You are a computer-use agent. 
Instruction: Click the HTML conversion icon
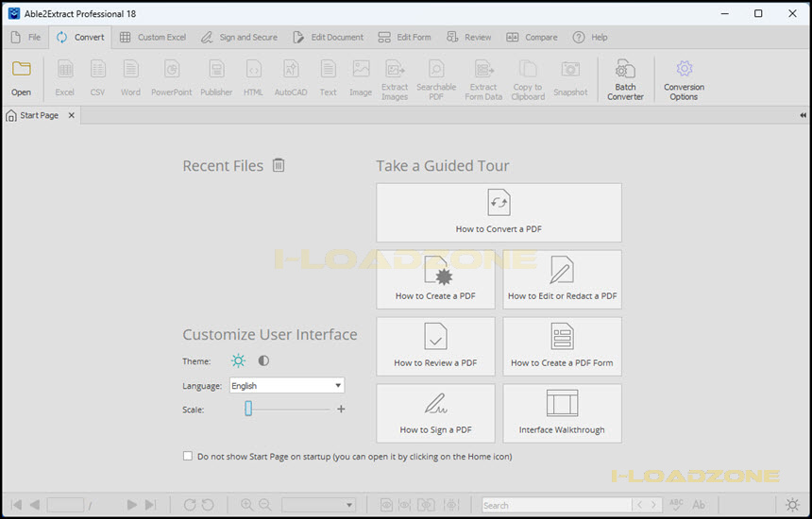pos(253,69)
